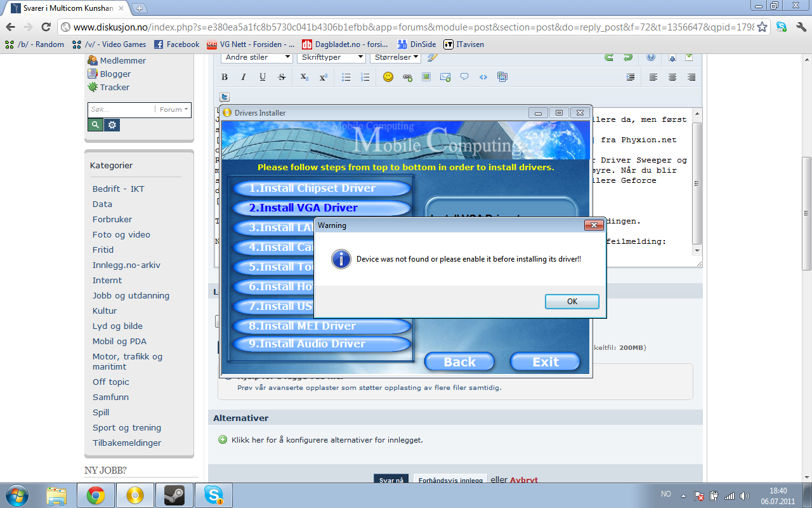Click the Avbryt cancel link
The height and width of the screenshot is (508, 812).
click(524, 480)
